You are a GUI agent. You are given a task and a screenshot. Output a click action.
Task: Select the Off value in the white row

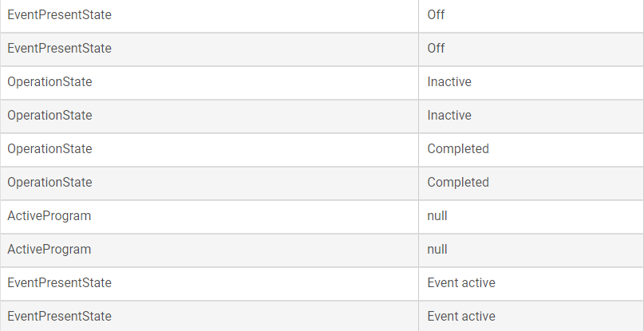pyautogui.click(x=436, y=15)
